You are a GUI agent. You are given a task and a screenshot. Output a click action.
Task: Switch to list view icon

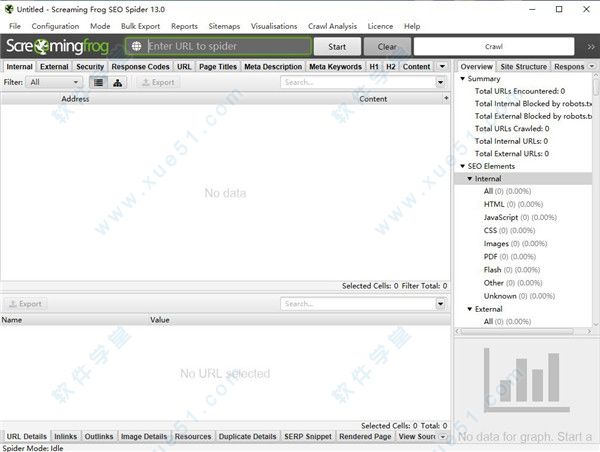[x=98, y=82]
